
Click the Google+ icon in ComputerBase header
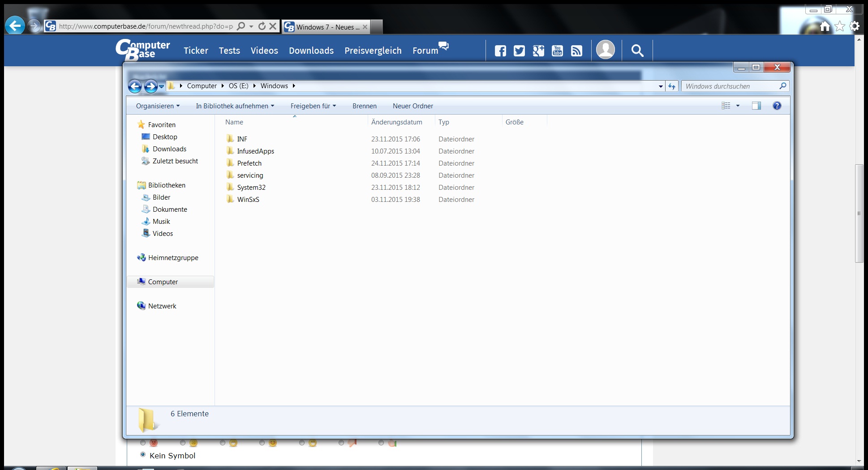tap(538, 51)
